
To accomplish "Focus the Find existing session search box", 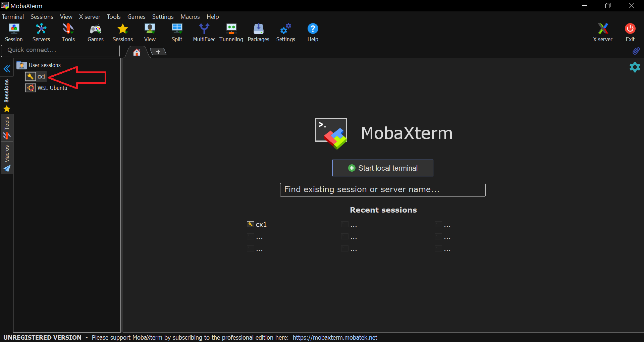I will click(x=383, y=190).
